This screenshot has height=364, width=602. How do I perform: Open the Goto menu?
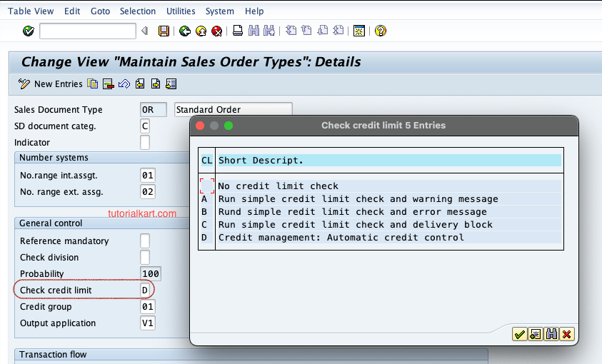tap(100, 11)
